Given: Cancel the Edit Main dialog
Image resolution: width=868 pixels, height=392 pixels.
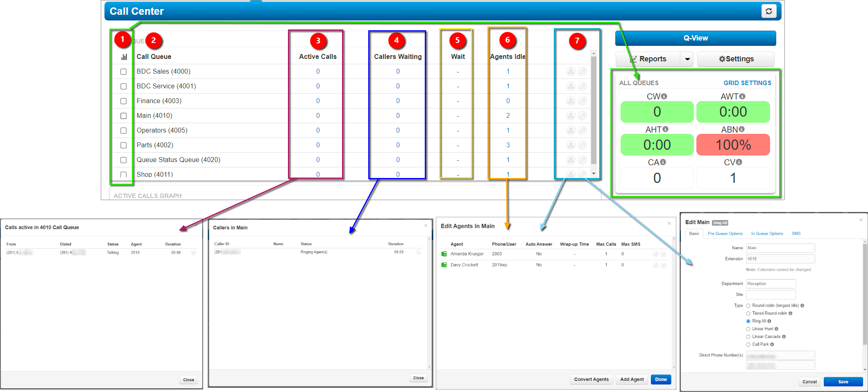Looking at the screenshot, I should pyautogui.click(x=809, y=382).
